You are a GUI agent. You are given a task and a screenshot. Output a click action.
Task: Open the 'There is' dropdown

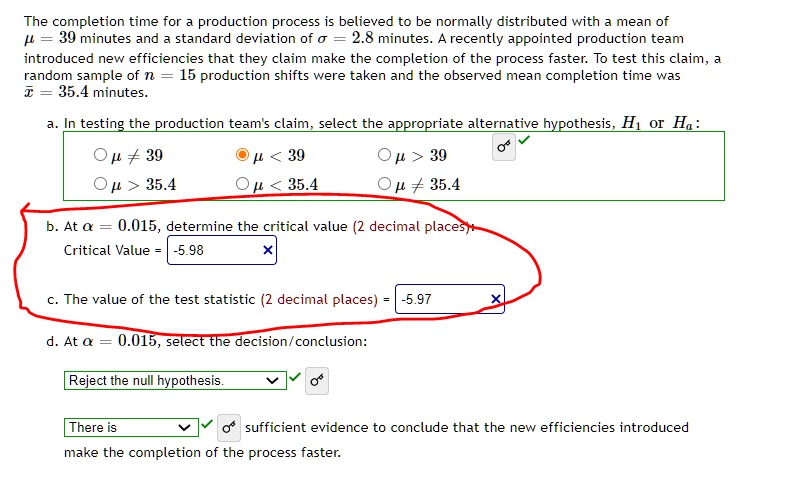click(131, 427)
